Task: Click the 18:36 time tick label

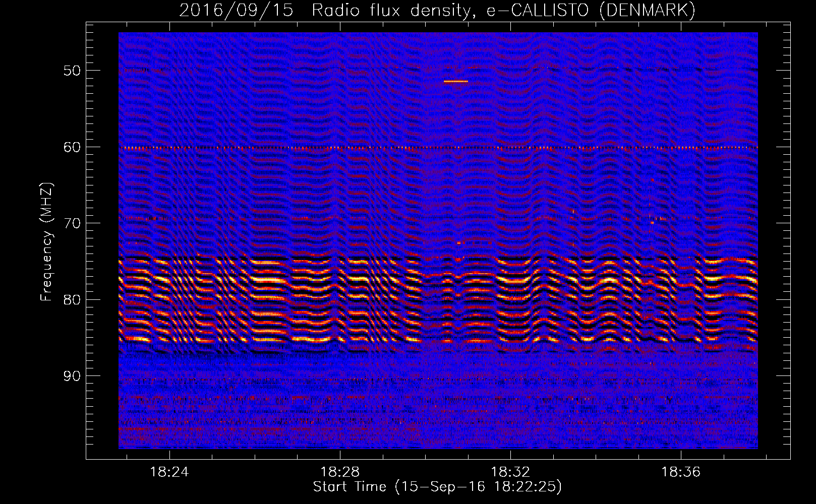Action: pyautogui.click(x=681, y=472)
